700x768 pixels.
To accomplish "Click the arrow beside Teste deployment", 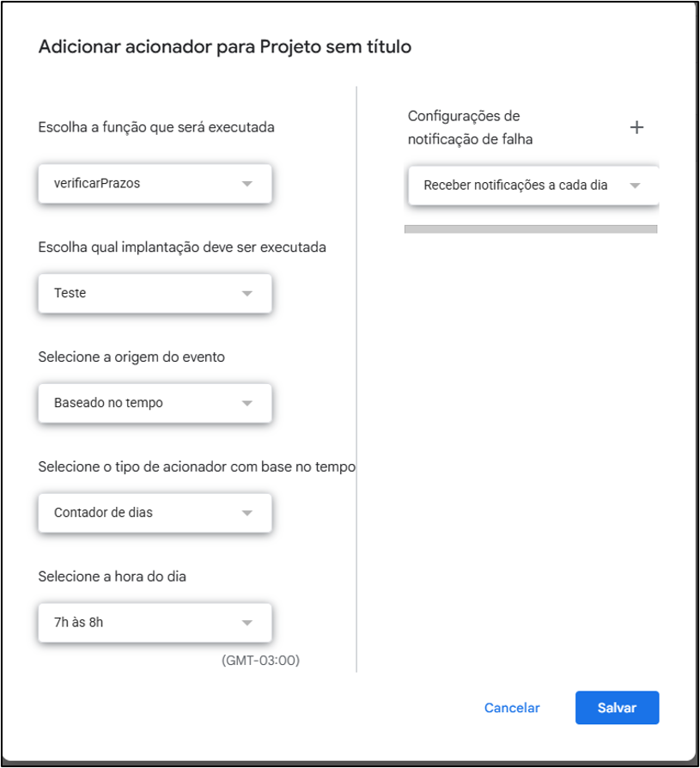I will (247, 294).
